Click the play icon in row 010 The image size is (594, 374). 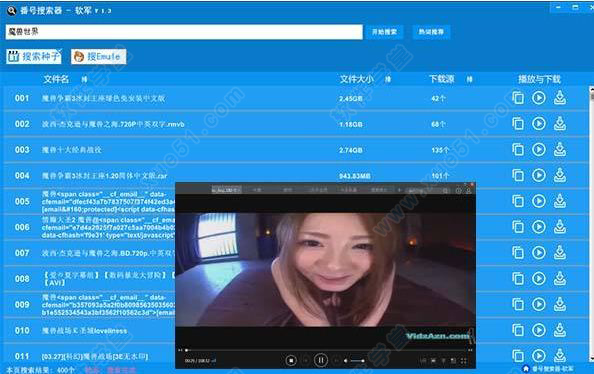[x=538, y=330]
